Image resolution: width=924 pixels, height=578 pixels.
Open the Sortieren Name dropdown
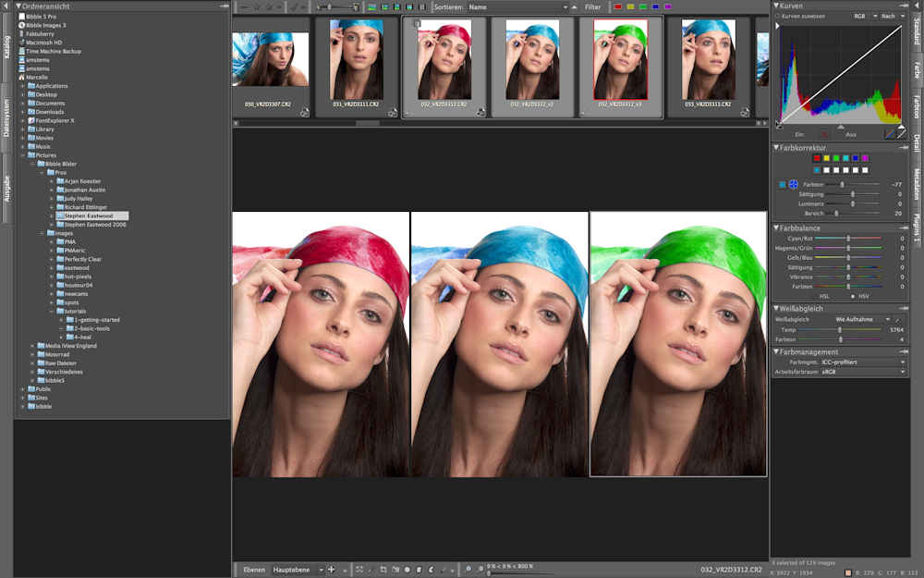pos(516,6)
